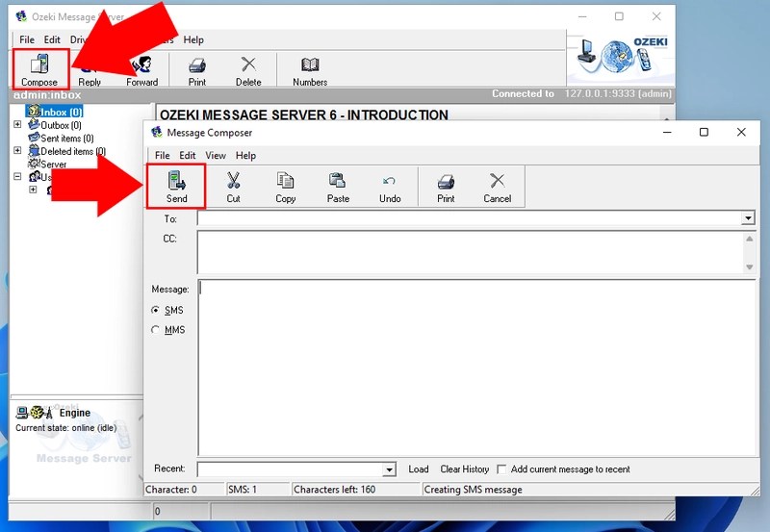The height and width of the screenshot is (532, 770).
Task: Click into the Message text area
Action: click(x=476, y=367)
